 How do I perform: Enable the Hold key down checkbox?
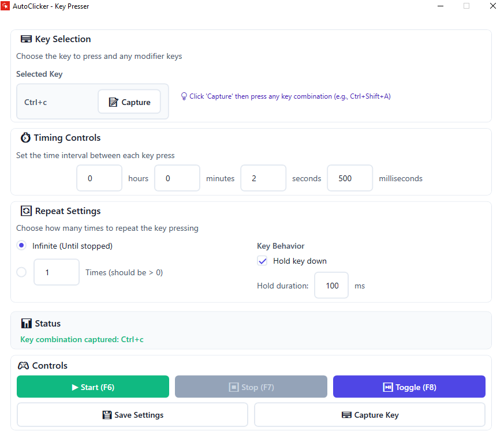point(263,261)
